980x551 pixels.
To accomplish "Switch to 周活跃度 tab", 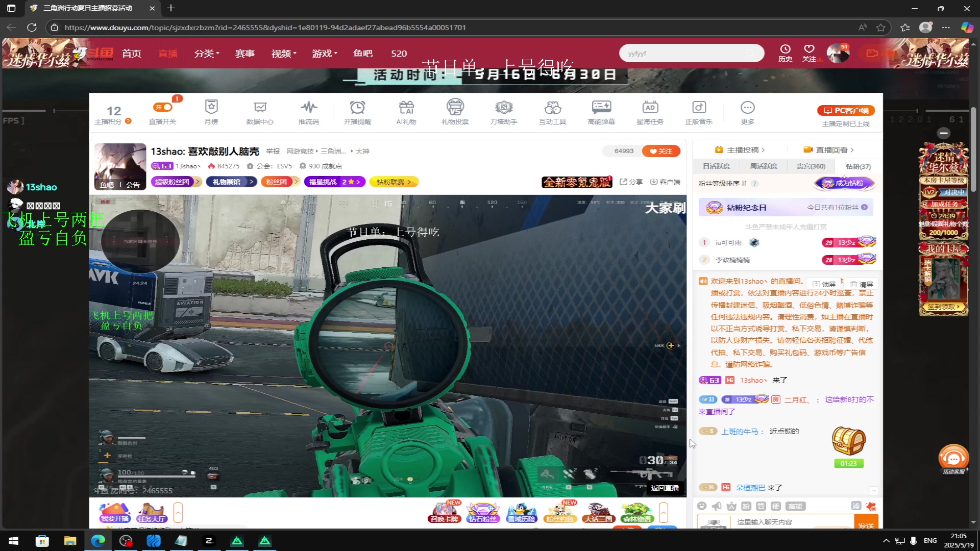I will click(x=763, y=166).
